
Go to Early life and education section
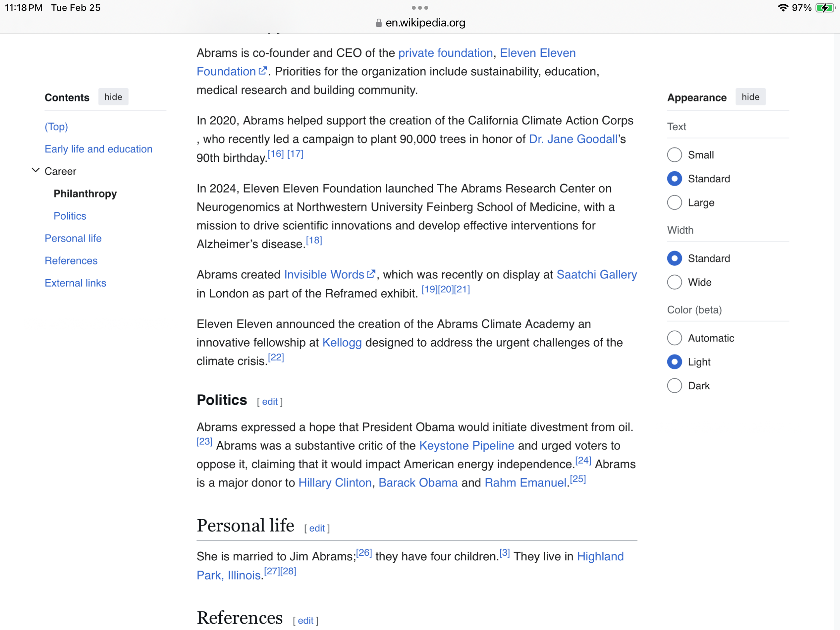(x=98, y=149)
